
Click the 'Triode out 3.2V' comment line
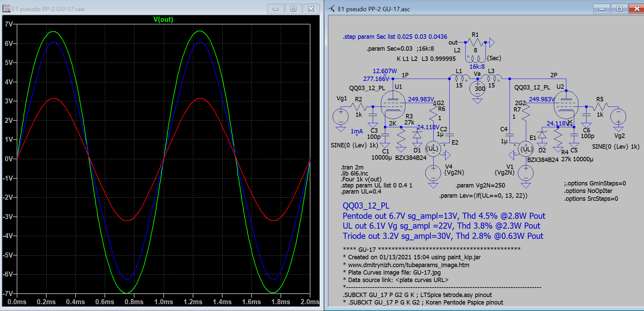click(x=443, y=236)
